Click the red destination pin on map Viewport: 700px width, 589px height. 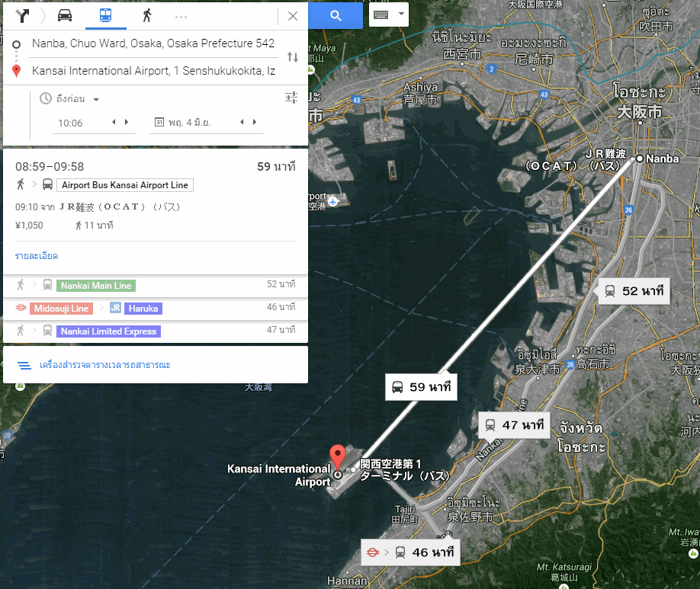pyautogui.click(x=338, y=457)
